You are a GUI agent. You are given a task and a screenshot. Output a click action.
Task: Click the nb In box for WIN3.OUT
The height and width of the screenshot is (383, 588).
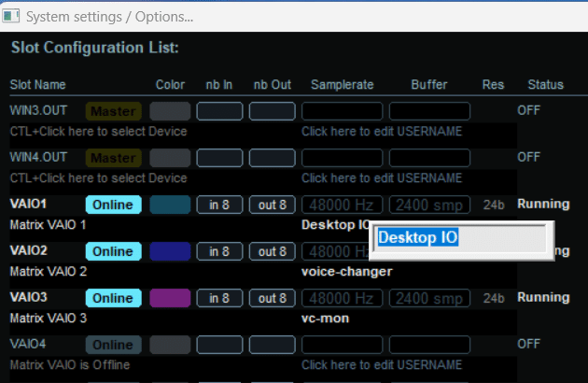click(x=219, y=111)
